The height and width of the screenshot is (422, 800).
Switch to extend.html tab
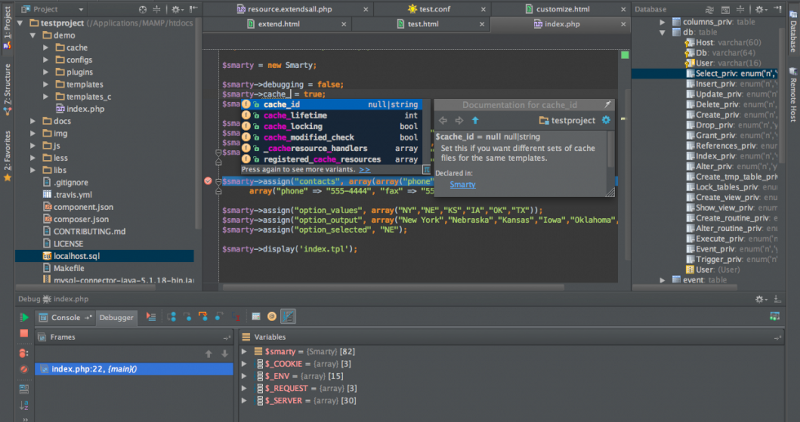click(278, 24)
